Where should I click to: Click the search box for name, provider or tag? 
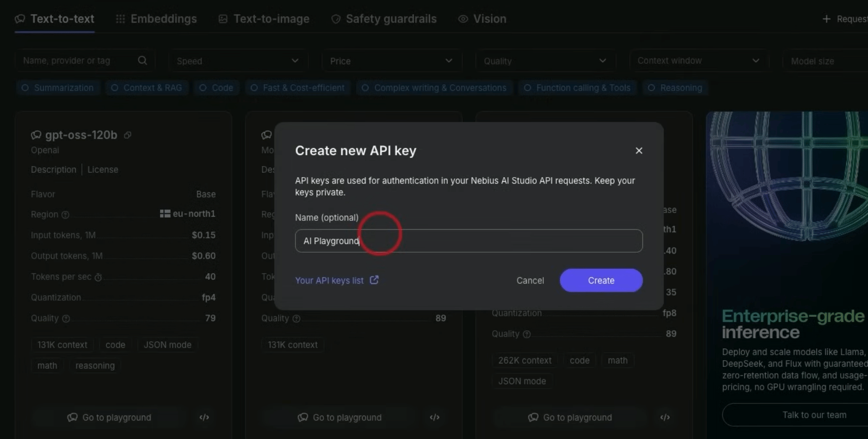(x=84, y=60)
